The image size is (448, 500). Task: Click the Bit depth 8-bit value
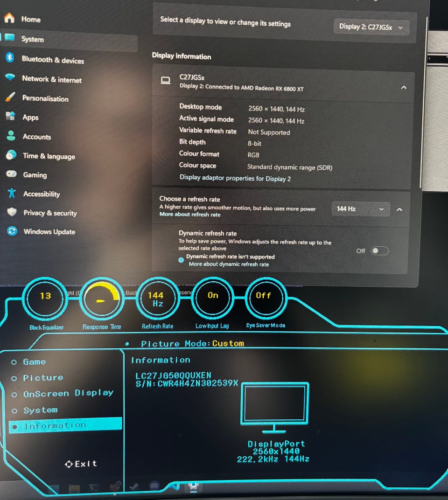tap(254, 144)
